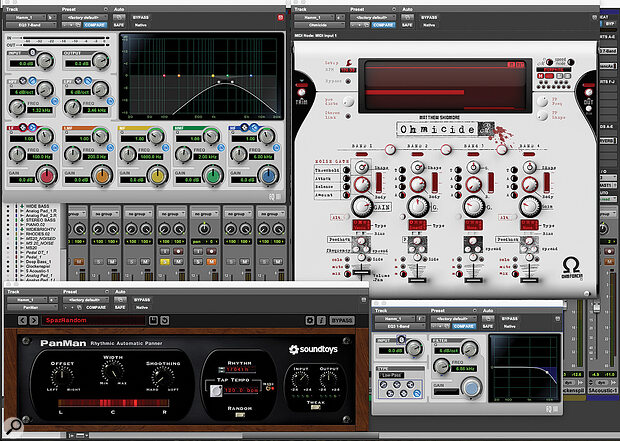Click PanMan Width knob
620x441 pixels.
pyautogui.click(x=113, y=371)
